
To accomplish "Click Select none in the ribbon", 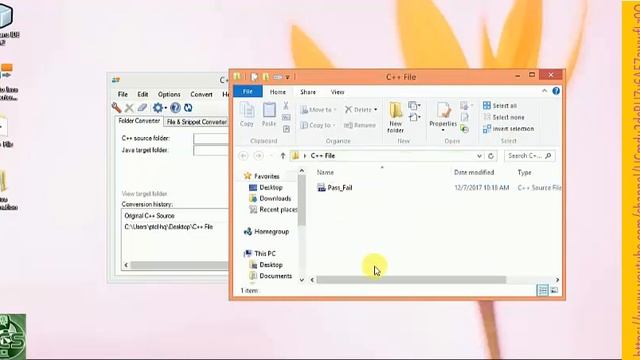I will click(504, 118).
